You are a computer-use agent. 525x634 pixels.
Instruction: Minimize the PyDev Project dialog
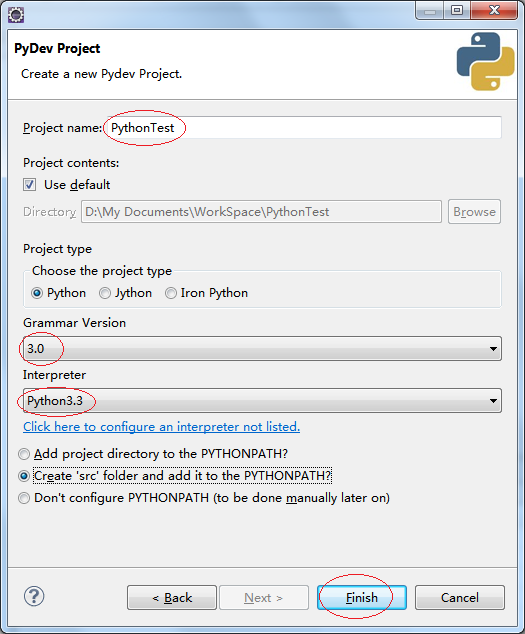point(430,11)
